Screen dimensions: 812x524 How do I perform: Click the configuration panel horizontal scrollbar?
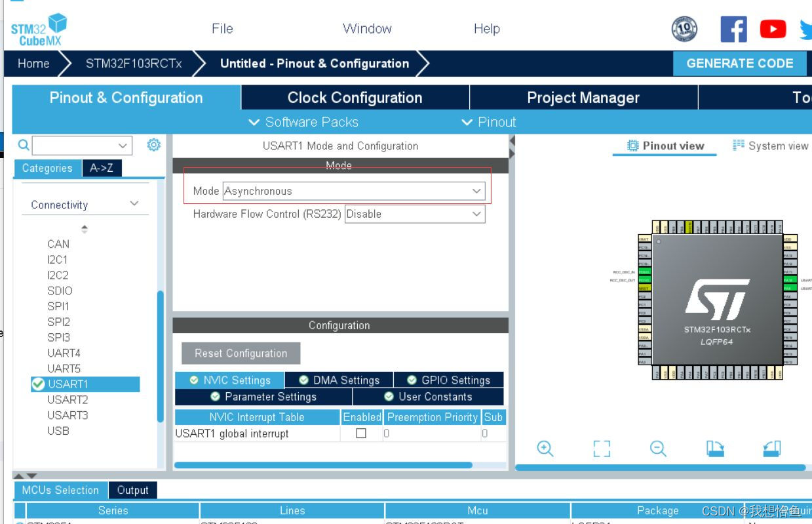(x=323, y=465)
